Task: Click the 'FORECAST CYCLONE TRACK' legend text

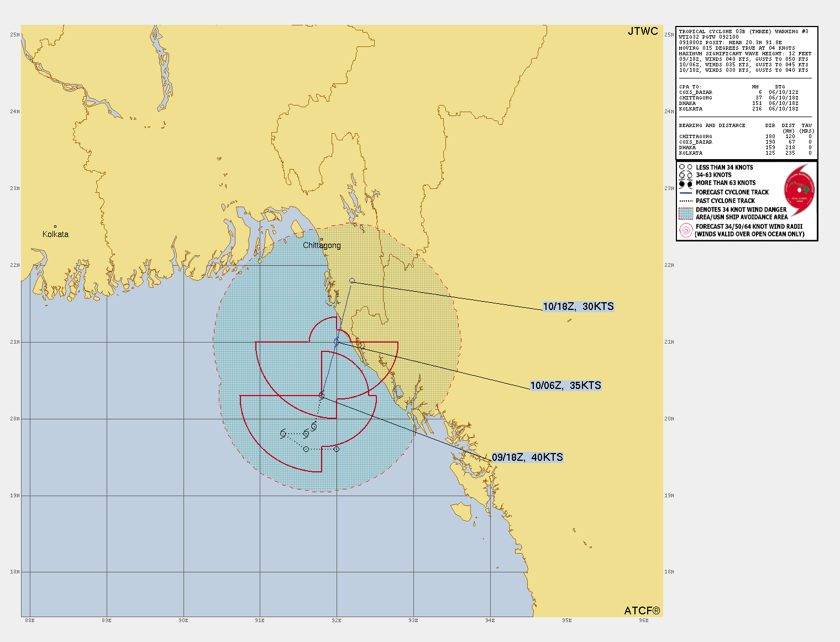Action: tap(732, 192)
